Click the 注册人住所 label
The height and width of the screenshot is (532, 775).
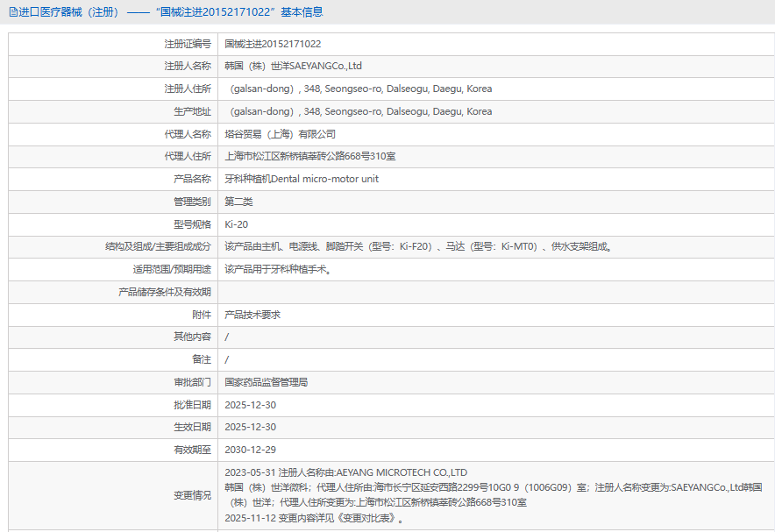[188, 89]
